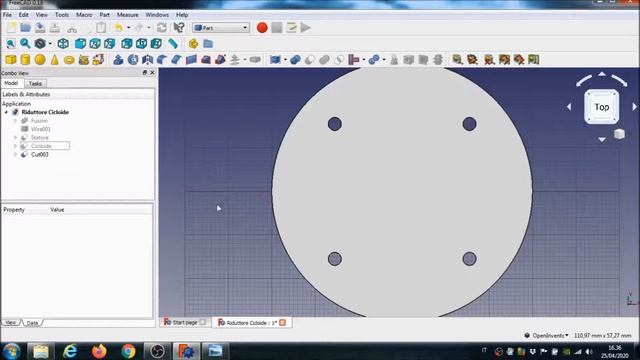Insert a Box primitive

pos(11,60)
